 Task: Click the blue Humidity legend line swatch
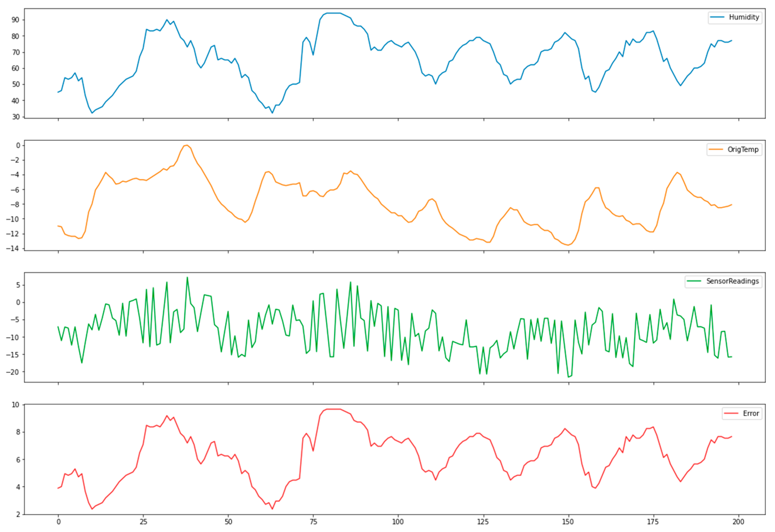(717, 17)
